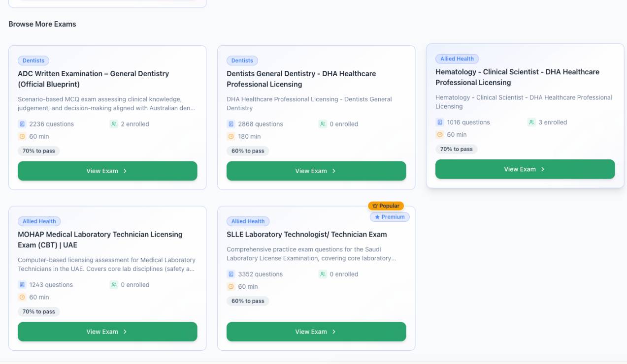Click the 3352 questions text

[261, 274]
